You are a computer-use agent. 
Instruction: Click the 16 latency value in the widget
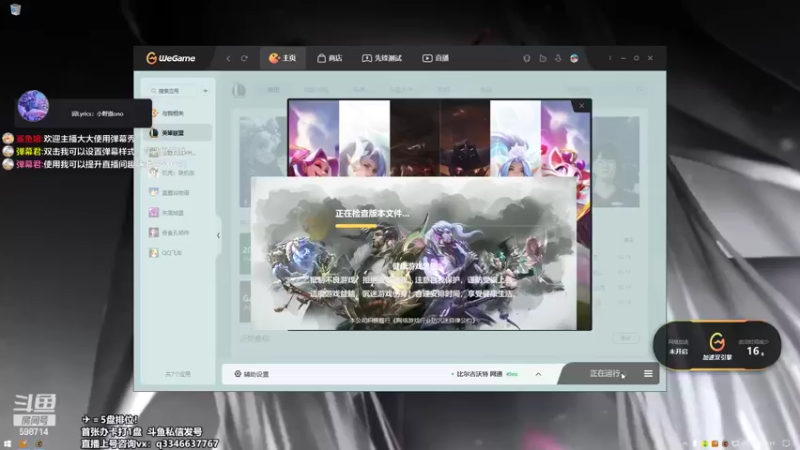[x=754, y=351]
